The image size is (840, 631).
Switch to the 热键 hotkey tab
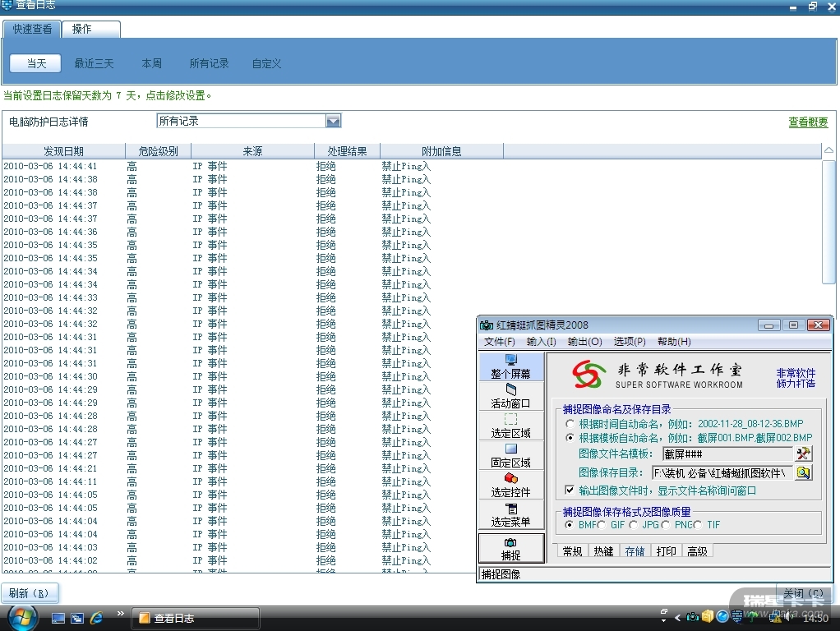[602, 551]
